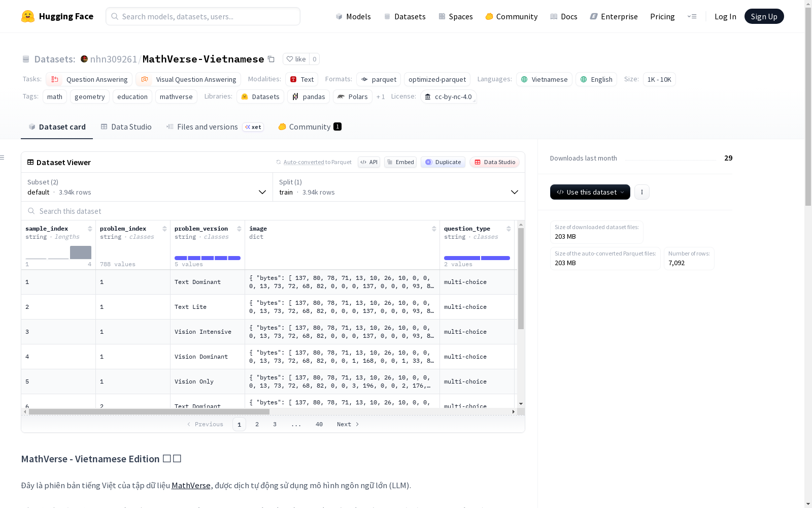Click the Datasets library tag

click(260, 97)
